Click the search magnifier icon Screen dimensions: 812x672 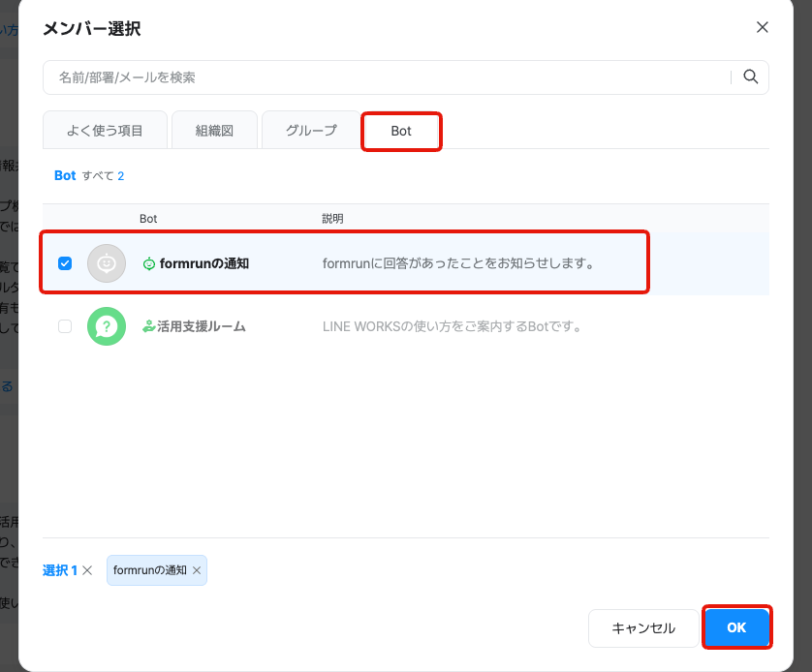point(750,77)
